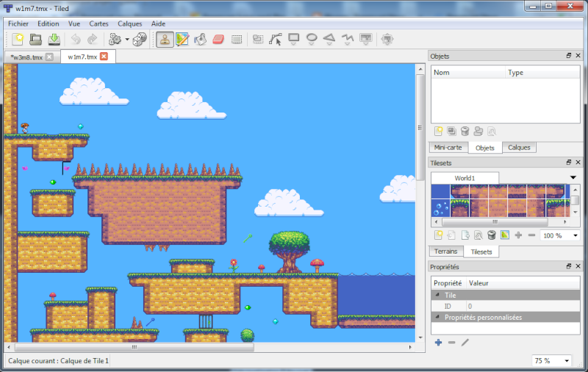Remove objects trash icon in Objets panel

click(x=465, y=132)
